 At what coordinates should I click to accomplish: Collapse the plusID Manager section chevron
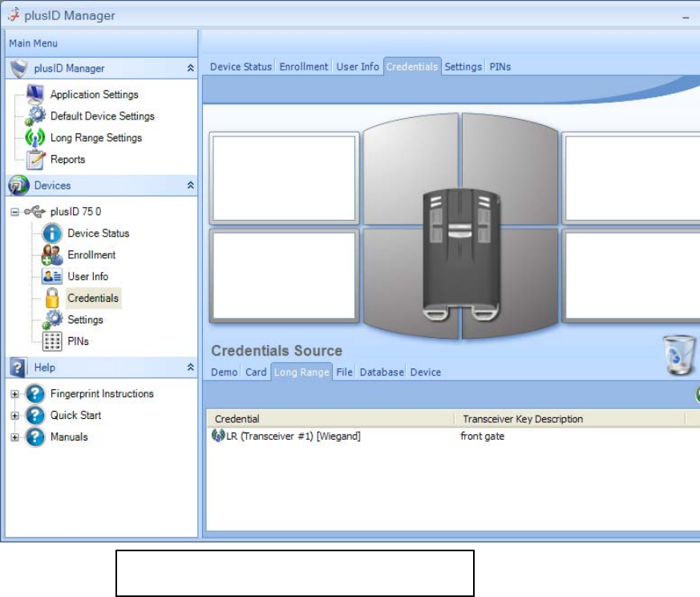pos(191,68)
